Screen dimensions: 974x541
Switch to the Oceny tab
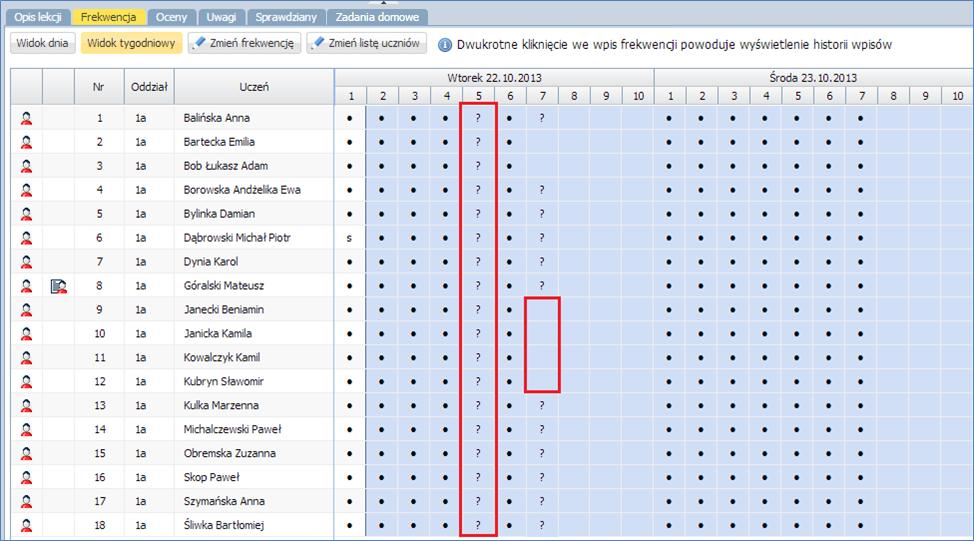pos(171,17)
